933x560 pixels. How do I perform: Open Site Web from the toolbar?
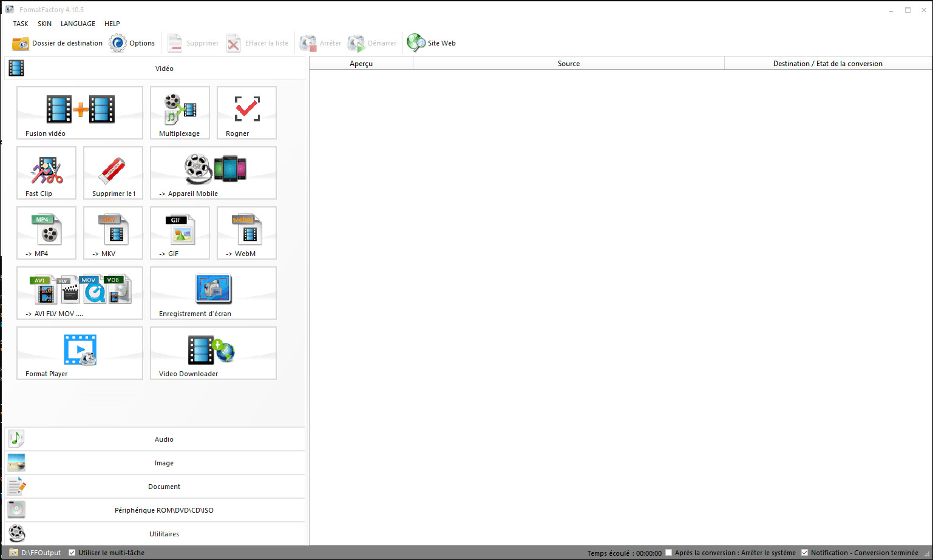click(x=431, y=43)
